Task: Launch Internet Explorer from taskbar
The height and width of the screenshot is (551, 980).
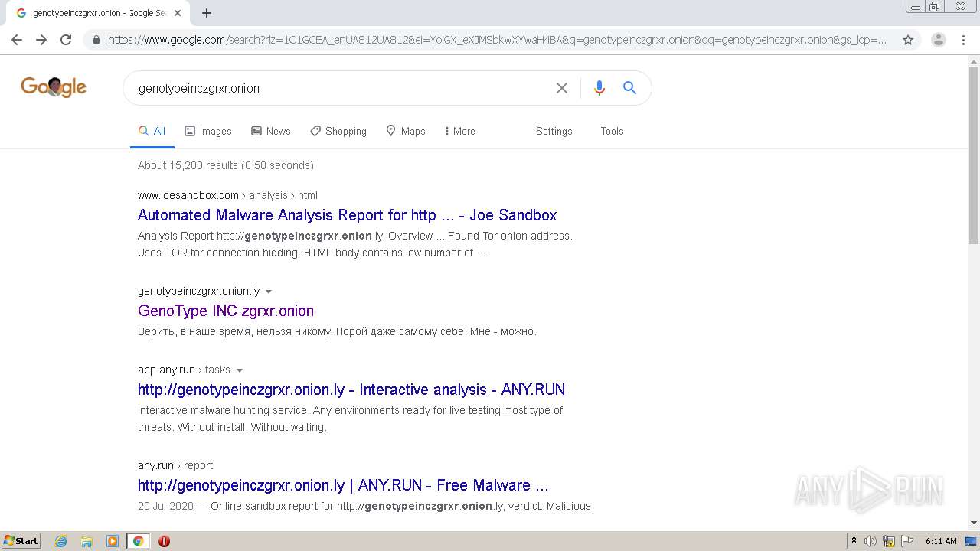Action: (61, 541)
